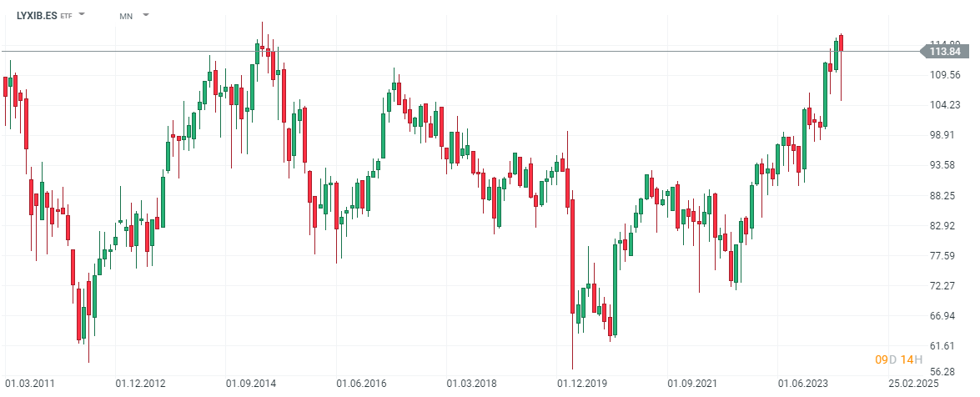This screenshot has height=397, width=980.
Task: Click the 93.58 price axis label
Action: pyautogui.click(x=945, y=165)
